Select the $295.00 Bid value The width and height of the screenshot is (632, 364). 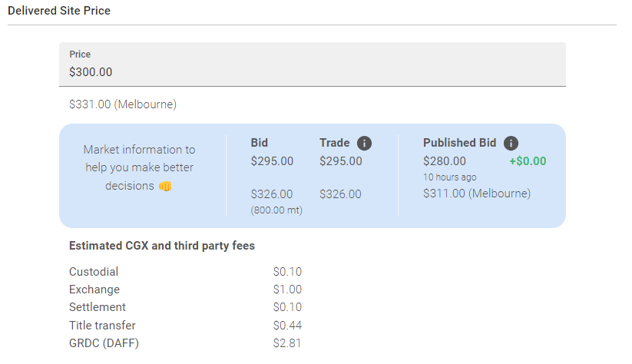pyautogui.click(x=272, y=161)
